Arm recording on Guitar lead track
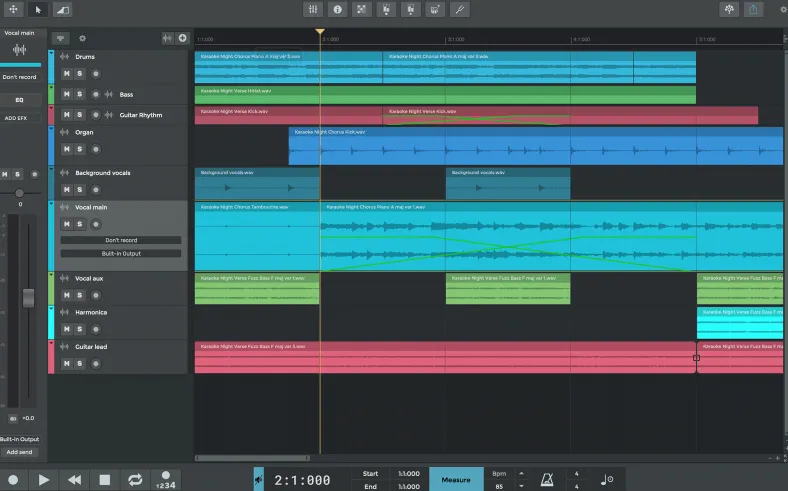The width and height of the screenshot is (788, 491). [95, 363]
